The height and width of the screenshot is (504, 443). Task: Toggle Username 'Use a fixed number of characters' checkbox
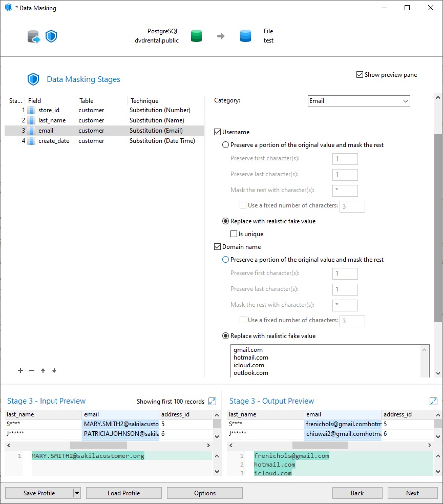pyautogui.click(x=243, y=205)
